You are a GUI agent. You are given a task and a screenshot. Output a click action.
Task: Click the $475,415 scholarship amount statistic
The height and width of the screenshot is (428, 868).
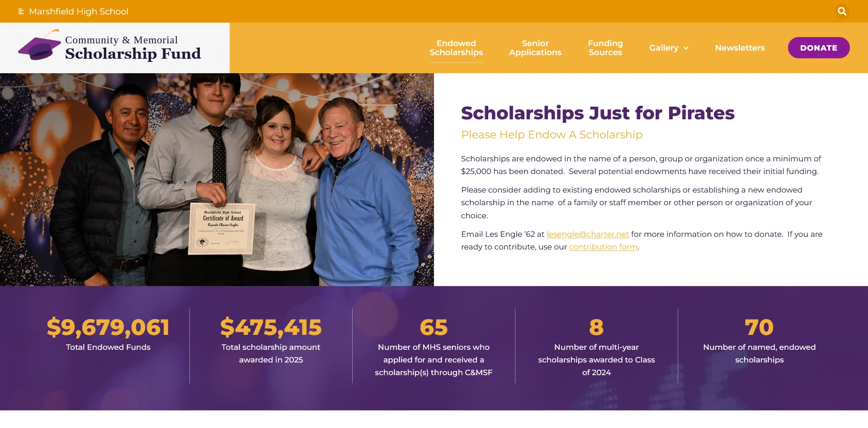point(271,327)
